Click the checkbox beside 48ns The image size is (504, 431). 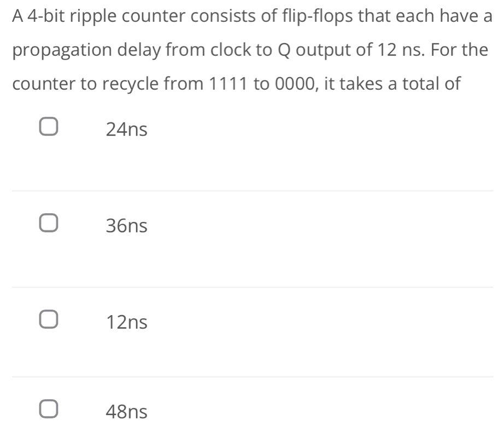[50, 409]
